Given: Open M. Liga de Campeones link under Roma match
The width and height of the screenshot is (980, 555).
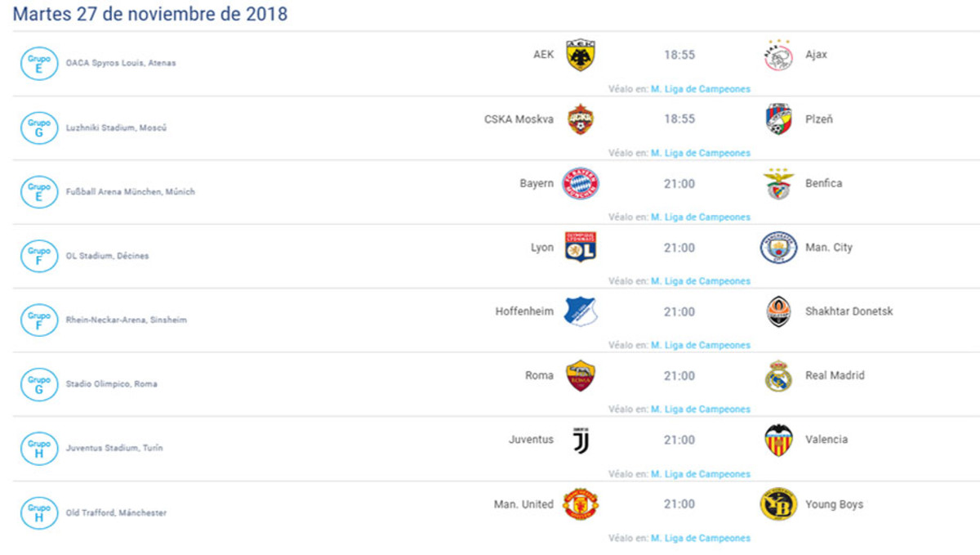Looking at the screenshot, I should click(700, 410).
